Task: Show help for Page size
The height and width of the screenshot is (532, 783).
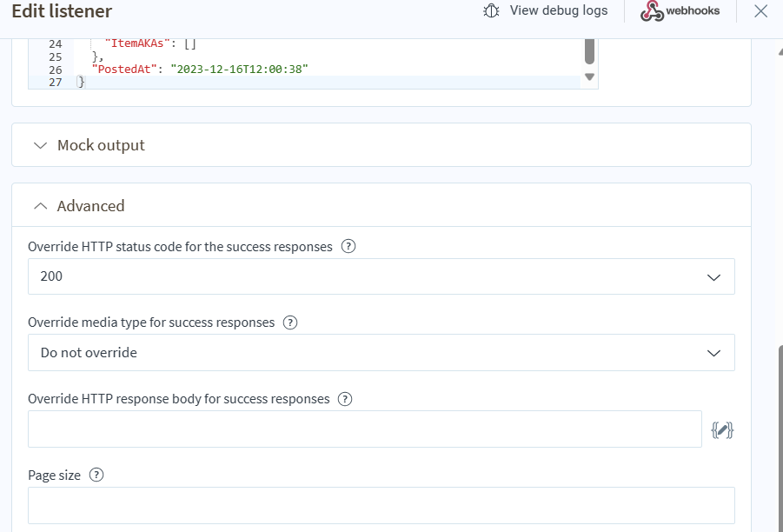Action: (96, 475)
